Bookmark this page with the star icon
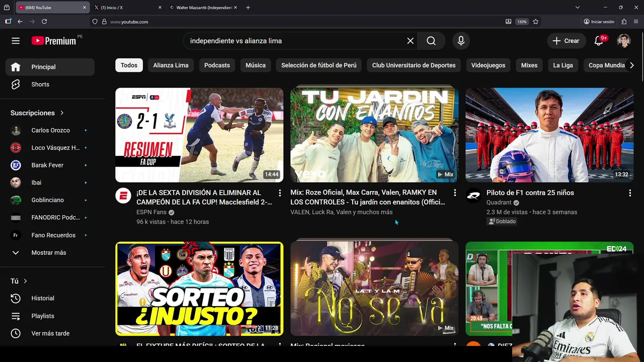The width and height of the screenshot is (644, 362). coord(536,22)
